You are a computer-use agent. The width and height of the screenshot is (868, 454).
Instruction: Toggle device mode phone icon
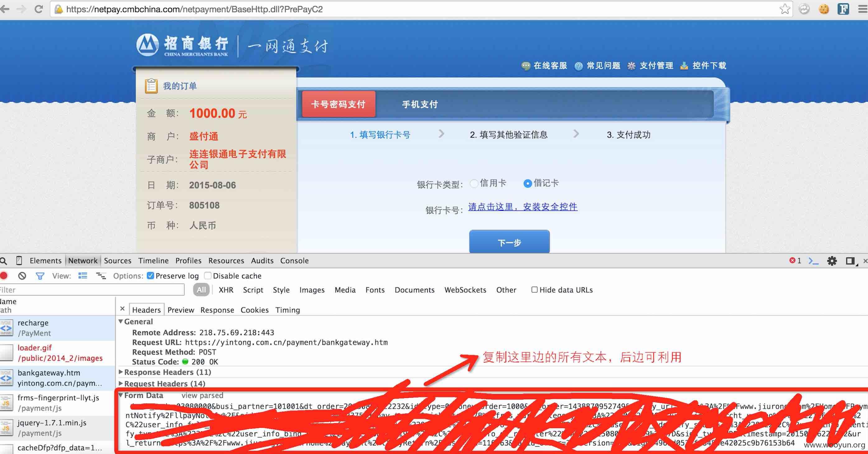(19, 261)
